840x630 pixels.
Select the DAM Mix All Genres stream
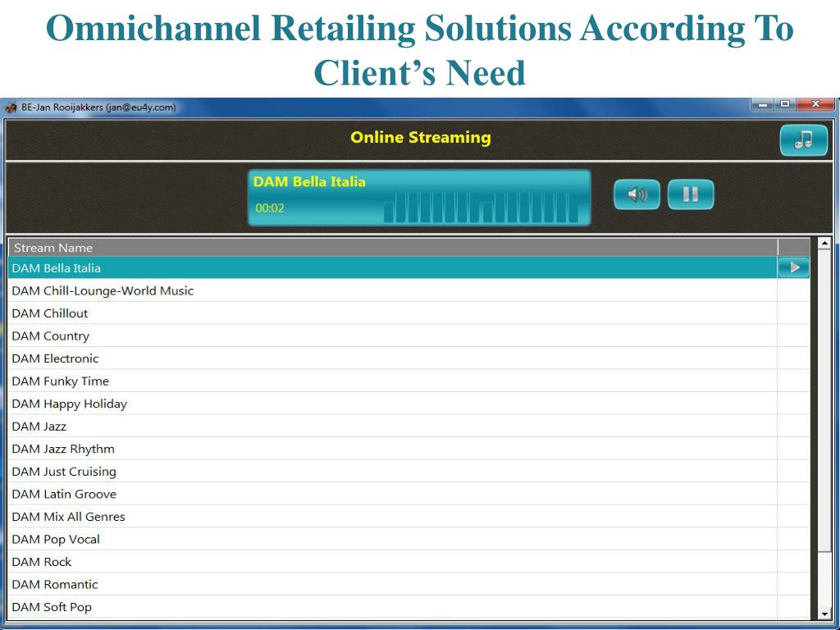point(393,517)
